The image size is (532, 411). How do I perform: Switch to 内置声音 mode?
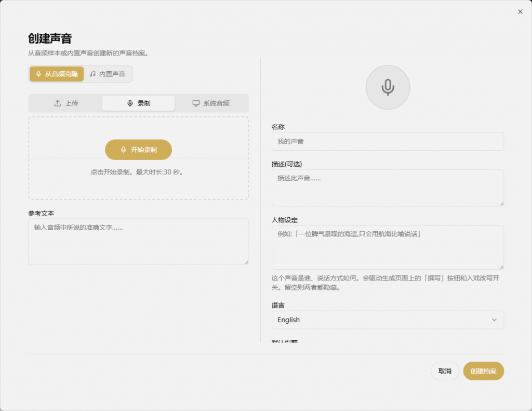pyautogui.click(x=107, y=74)
